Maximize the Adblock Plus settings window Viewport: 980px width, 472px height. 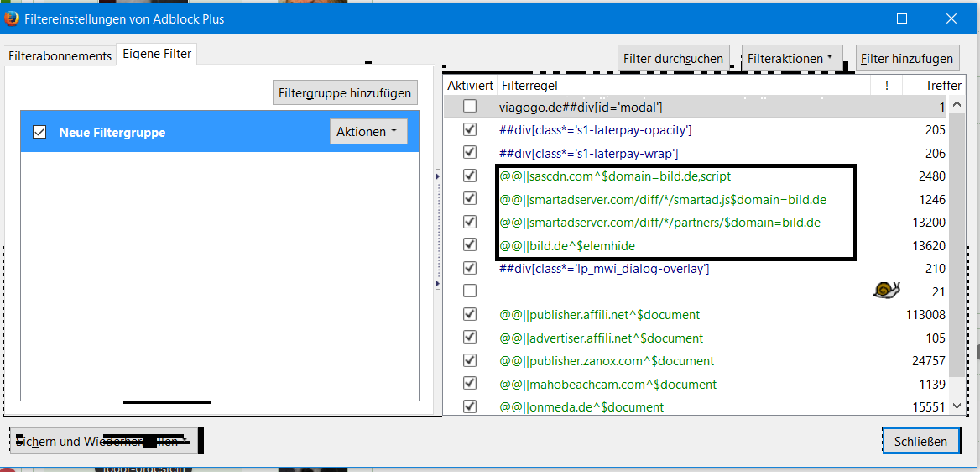pos(902,18)
